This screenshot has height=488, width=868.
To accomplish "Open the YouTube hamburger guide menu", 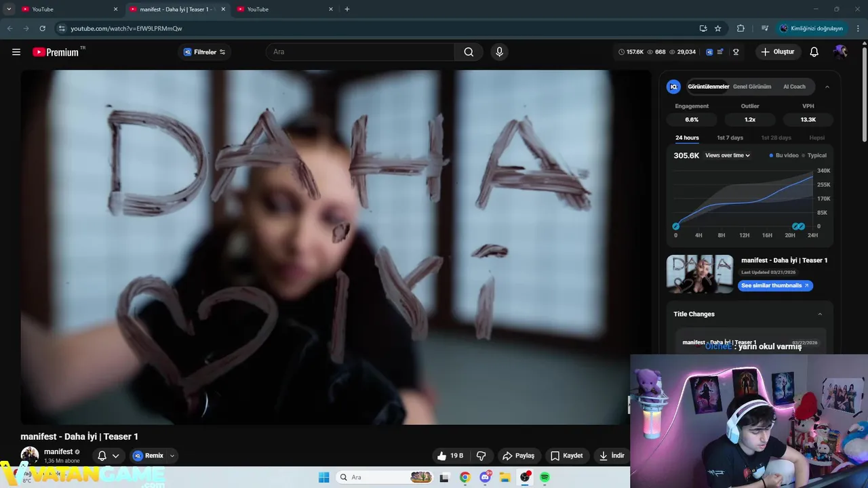I will (16, 52).
